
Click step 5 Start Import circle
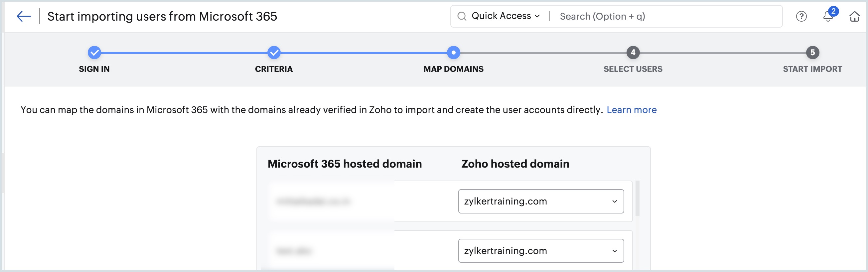coord(812,53)
